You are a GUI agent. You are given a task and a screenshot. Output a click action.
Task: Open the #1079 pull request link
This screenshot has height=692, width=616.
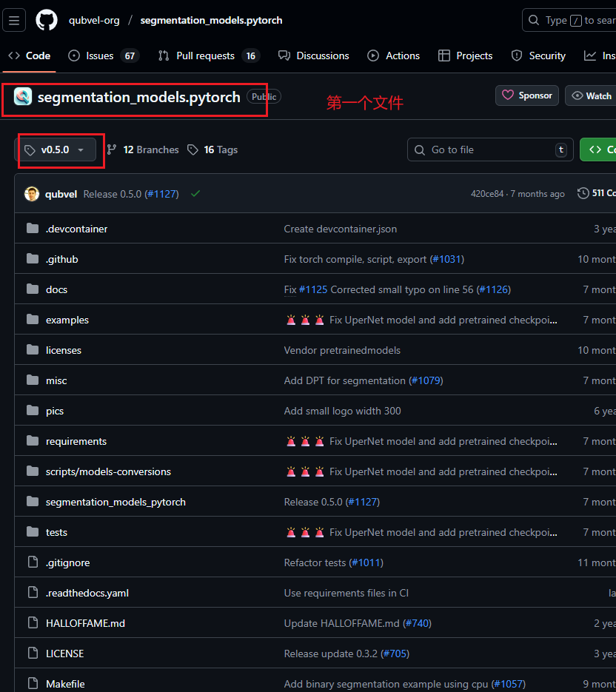(x=426, y=380)
